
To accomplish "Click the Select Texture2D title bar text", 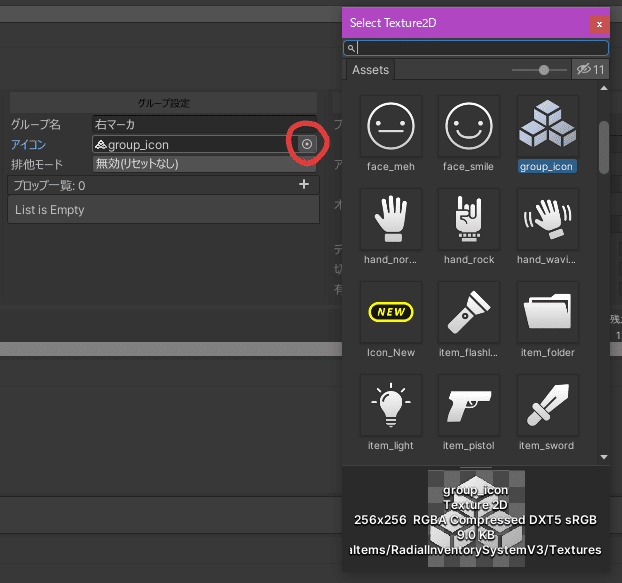I will pyautogui.click(x=393, y=23).
